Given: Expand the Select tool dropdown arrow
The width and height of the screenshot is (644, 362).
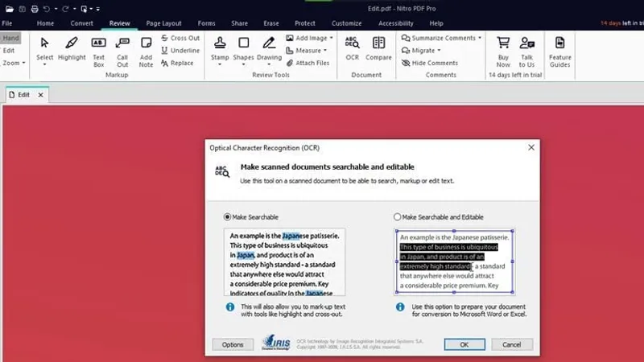Looking at the screenshot, I should point(44,64).
